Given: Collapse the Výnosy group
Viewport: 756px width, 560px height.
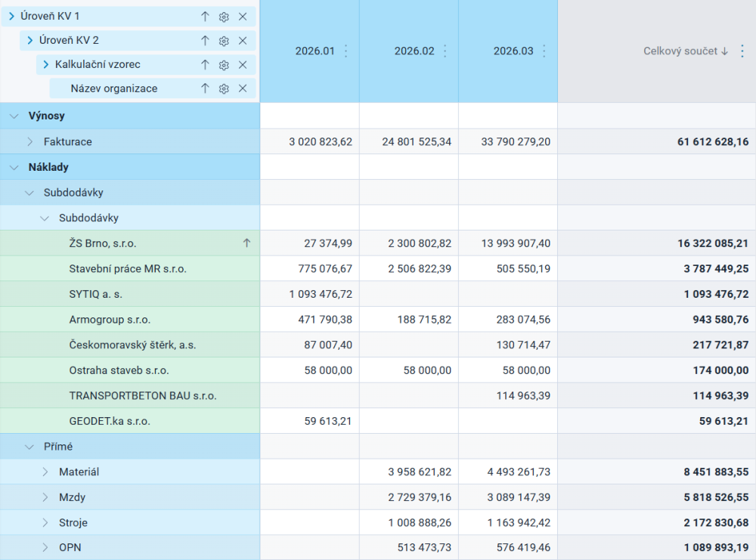Looking at the screenshot, I should 14,116.
